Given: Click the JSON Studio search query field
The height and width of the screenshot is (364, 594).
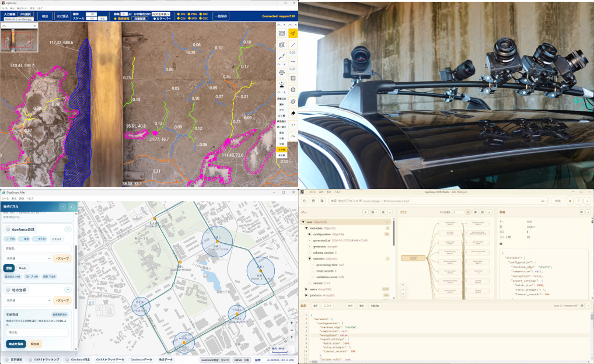Looking at the screenshot, I should [438, 201].
